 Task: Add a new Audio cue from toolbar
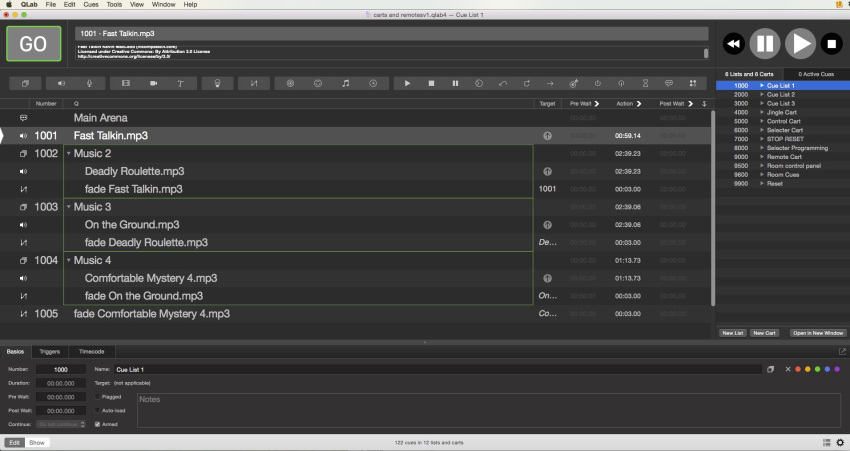(60, 83)
